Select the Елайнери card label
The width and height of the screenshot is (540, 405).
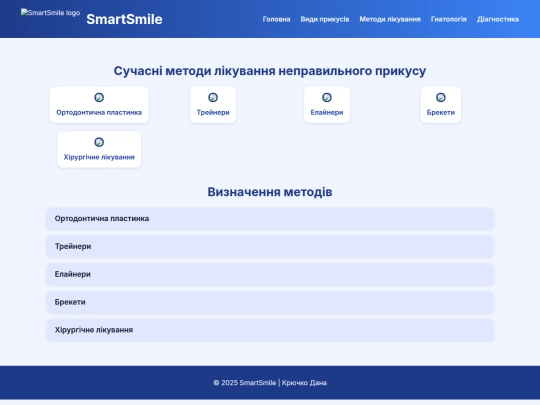(327, 112)
